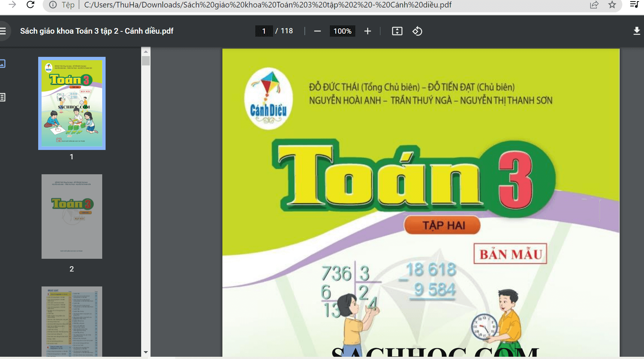
Task: Toggle the PDF sidebar menu icon
Action: click(3, 31)
